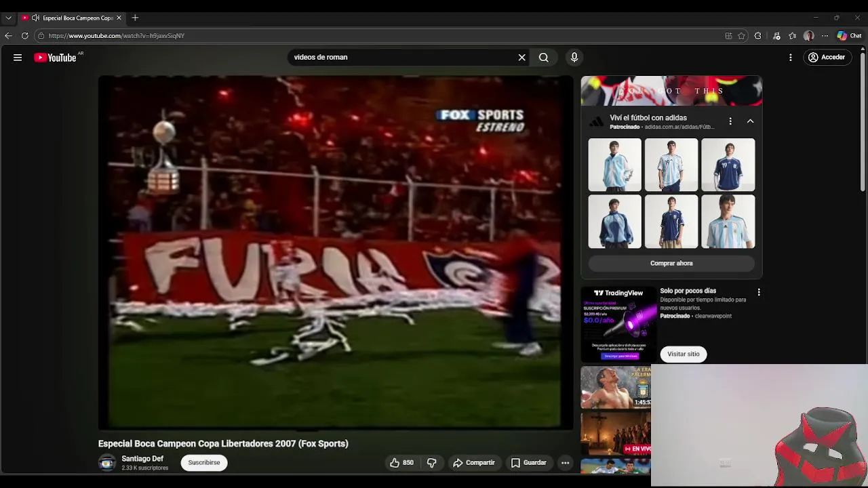Click Visitar sitio on TradingView ad

684,354
